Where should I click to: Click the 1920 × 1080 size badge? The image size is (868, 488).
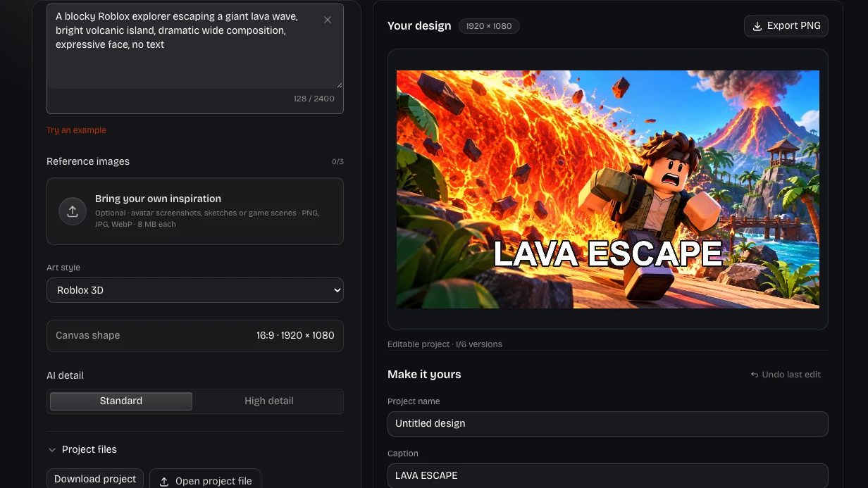(x=490, y=26)
